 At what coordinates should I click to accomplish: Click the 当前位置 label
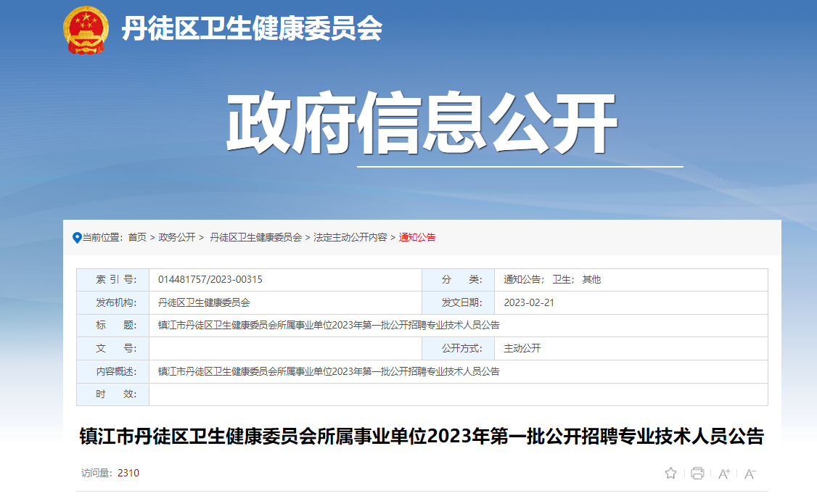[x=102, y=237]
